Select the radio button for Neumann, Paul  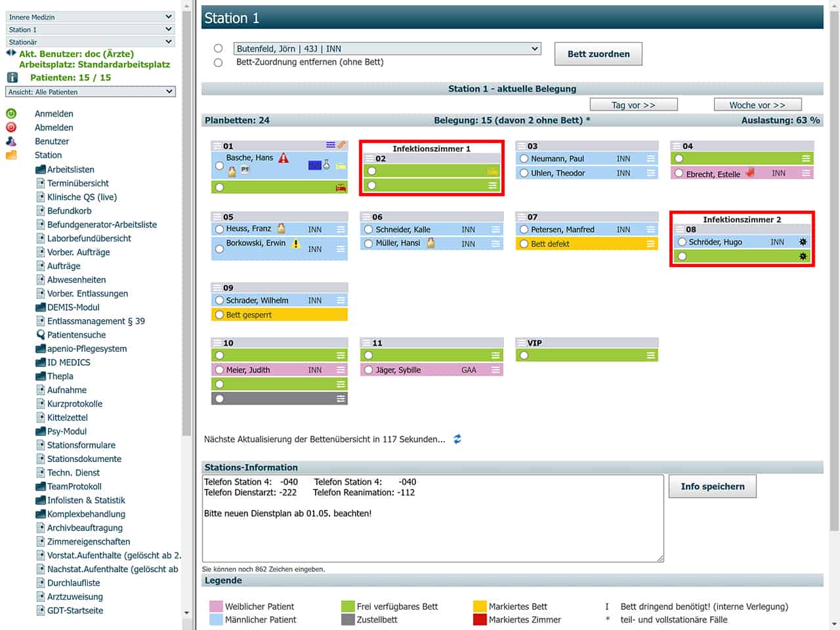click(x=524, y=159)
